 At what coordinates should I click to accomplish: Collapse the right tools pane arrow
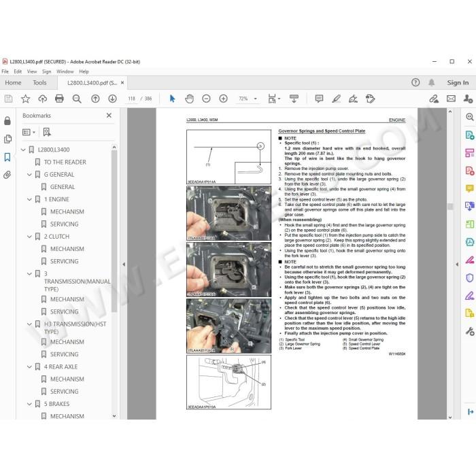tap(457, 264)
